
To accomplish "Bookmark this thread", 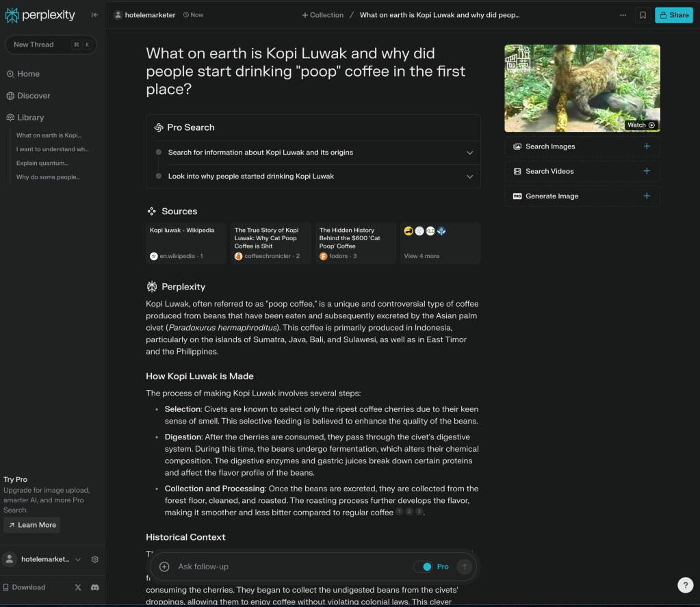I will [x=643, y=15].
